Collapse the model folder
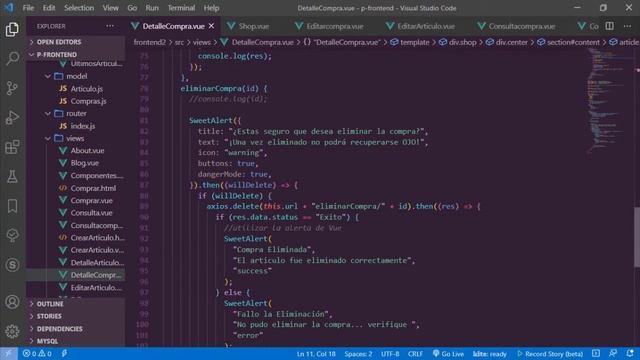 [x=76, y=76]
